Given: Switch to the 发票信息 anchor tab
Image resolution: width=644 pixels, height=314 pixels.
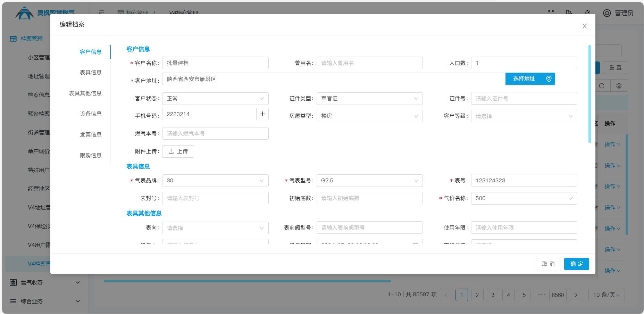Looking at the screenshot, I should [x=91, y=134].
